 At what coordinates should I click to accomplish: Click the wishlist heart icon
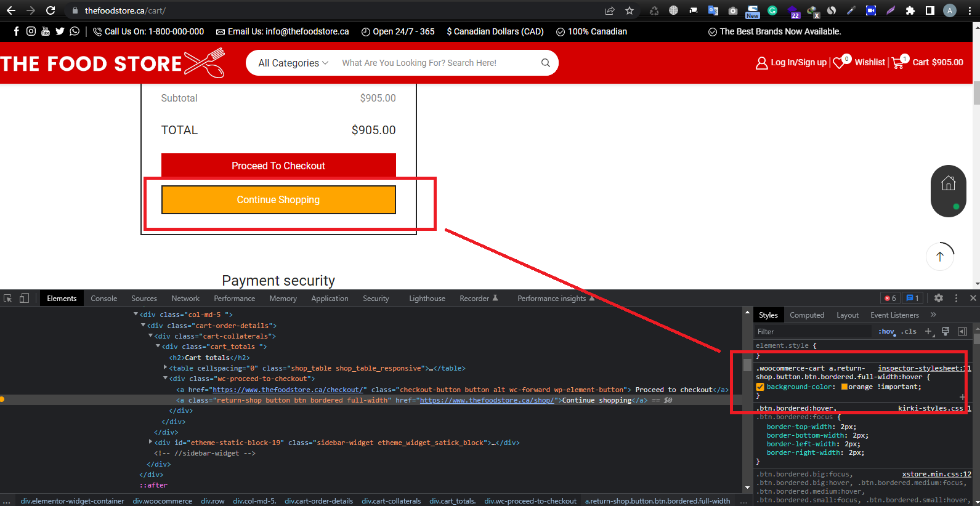click(839, 63)
